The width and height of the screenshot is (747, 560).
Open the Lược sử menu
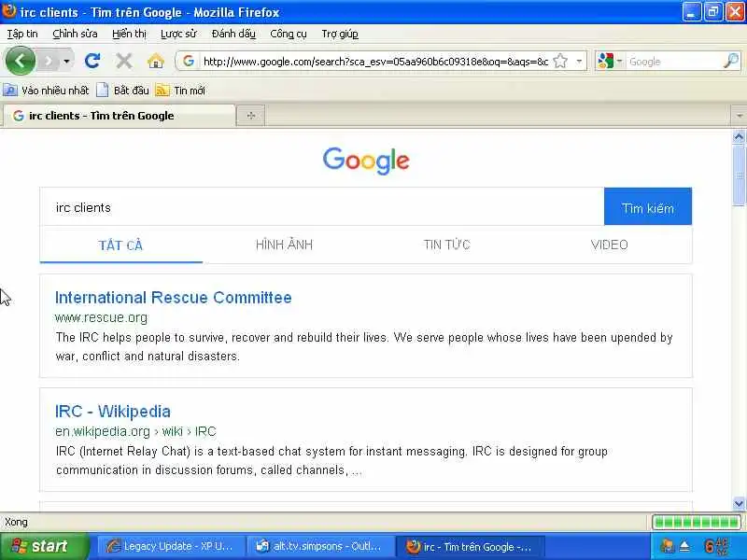point(178,34)
